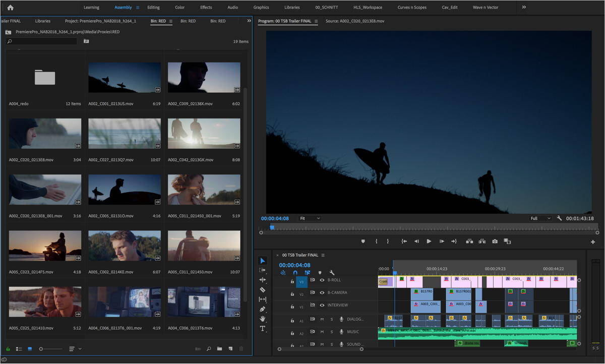Switch project panel to icon view
The height and width of the screenshot is (364, 605).
(x=29, y=348)
